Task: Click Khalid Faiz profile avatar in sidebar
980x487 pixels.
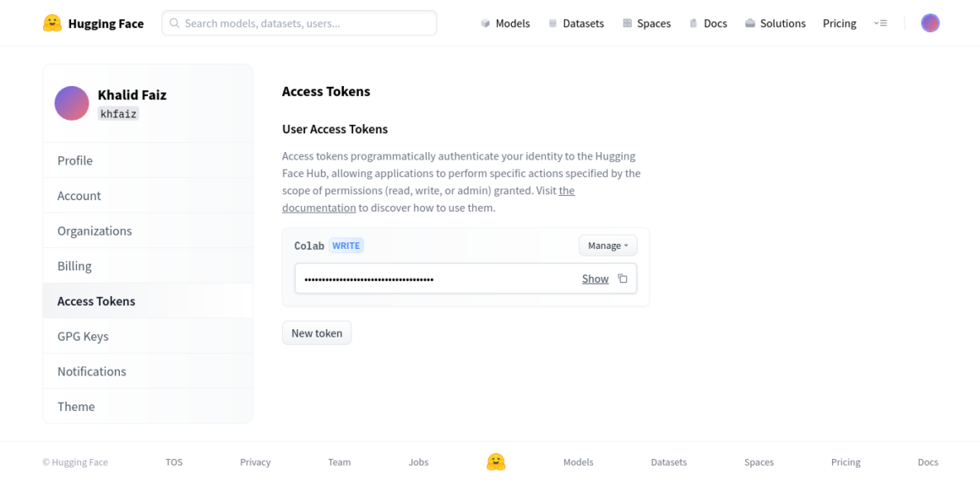Action: point(72,103)
